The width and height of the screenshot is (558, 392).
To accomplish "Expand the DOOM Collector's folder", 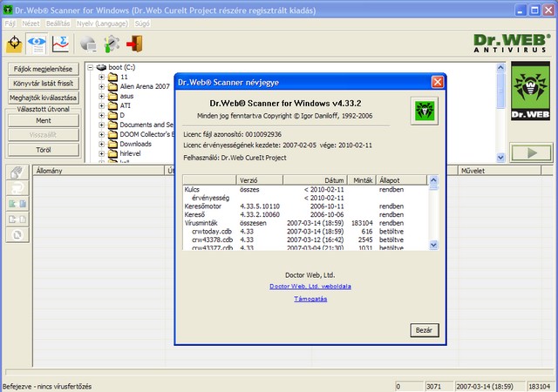I will tap(102, 134).
